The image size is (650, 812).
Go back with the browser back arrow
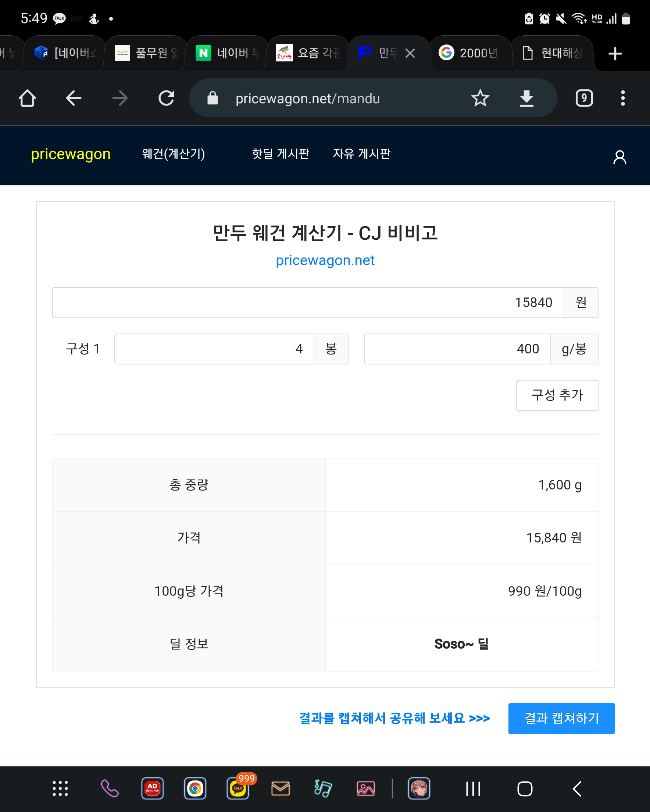pos(74,98)
